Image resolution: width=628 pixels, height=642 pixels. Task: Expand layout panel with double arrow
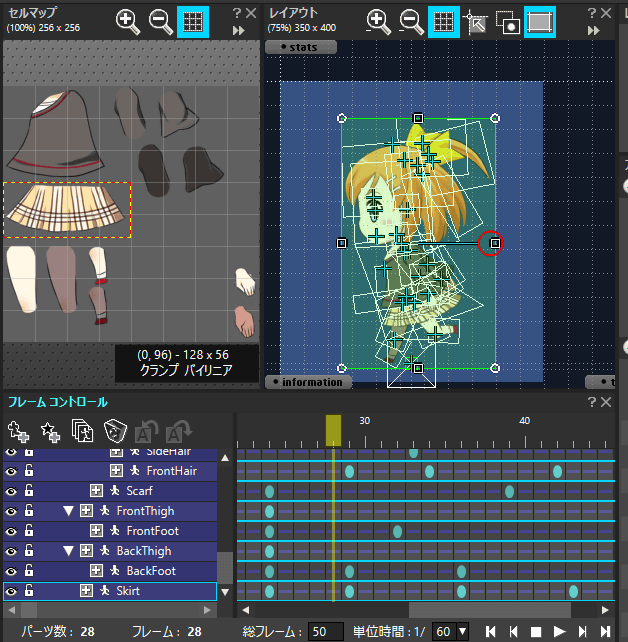pos(594,30)
